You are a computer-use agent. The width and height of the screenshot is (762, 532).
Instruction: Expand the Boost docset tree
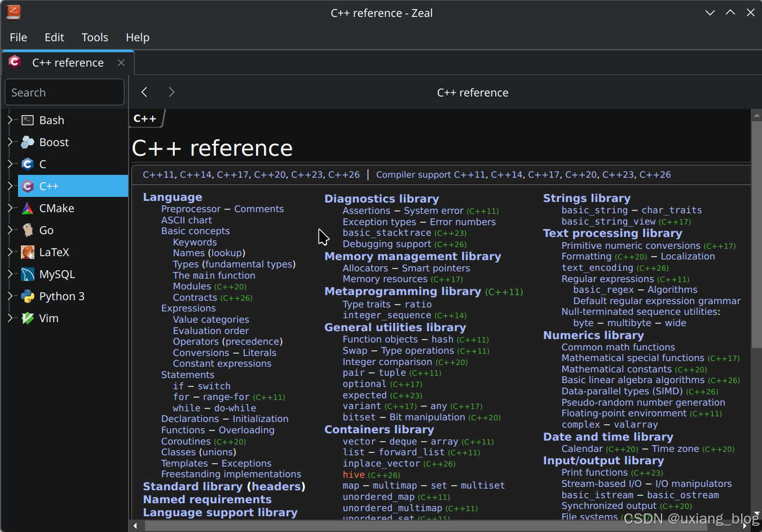pos(10,142)
